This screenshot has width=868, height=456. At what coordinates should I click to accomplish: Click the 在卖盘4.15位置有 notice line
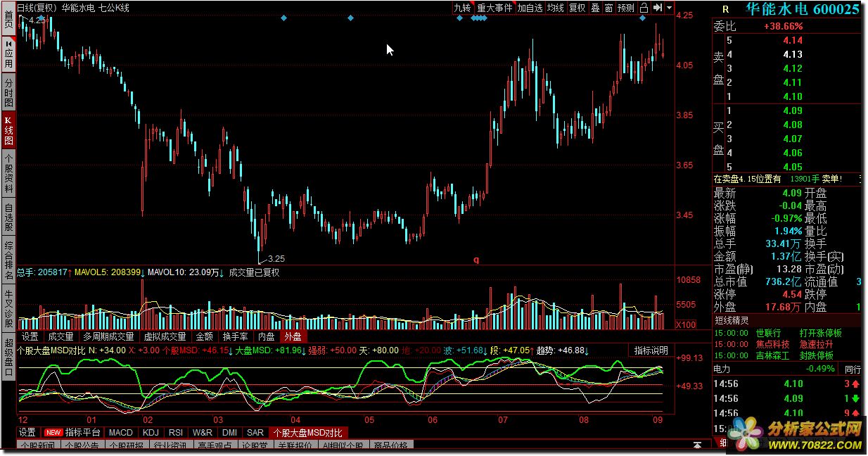(788, 179)
